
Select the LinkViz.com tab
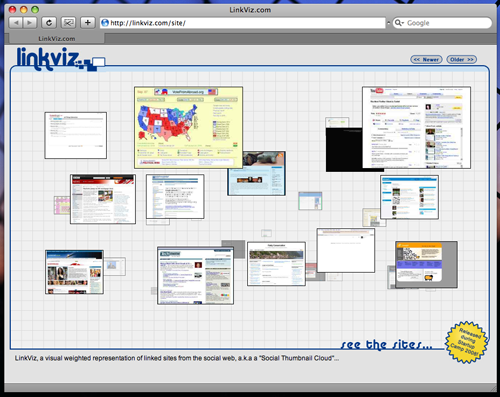pyautogui.click(x=56, y=39)
